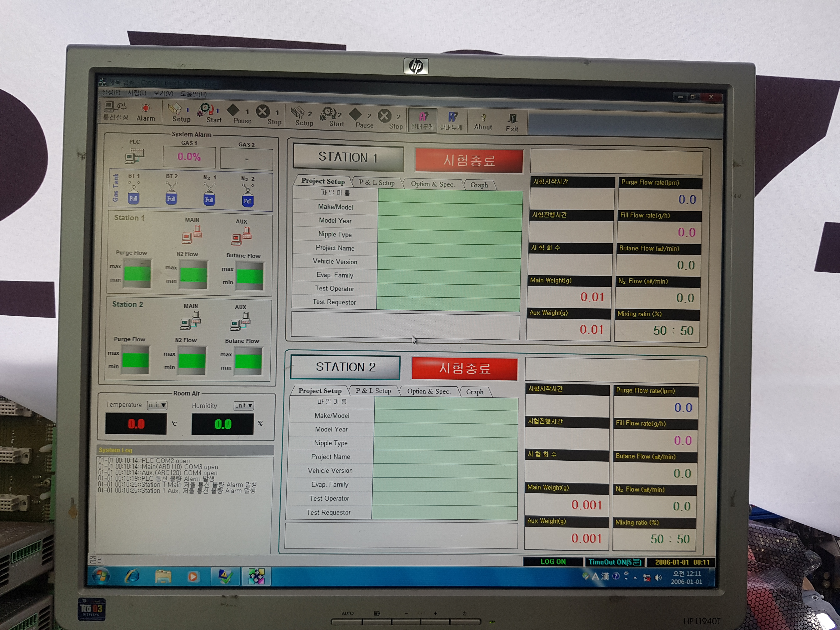840x630 pixels.
Task: Select Station 2 Project Setup tab
Action: coord(320,390)
